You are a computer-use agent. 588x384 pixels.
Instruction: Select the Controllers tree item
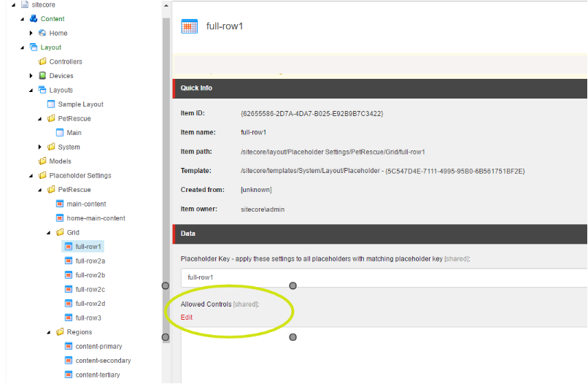coord(66,61)
